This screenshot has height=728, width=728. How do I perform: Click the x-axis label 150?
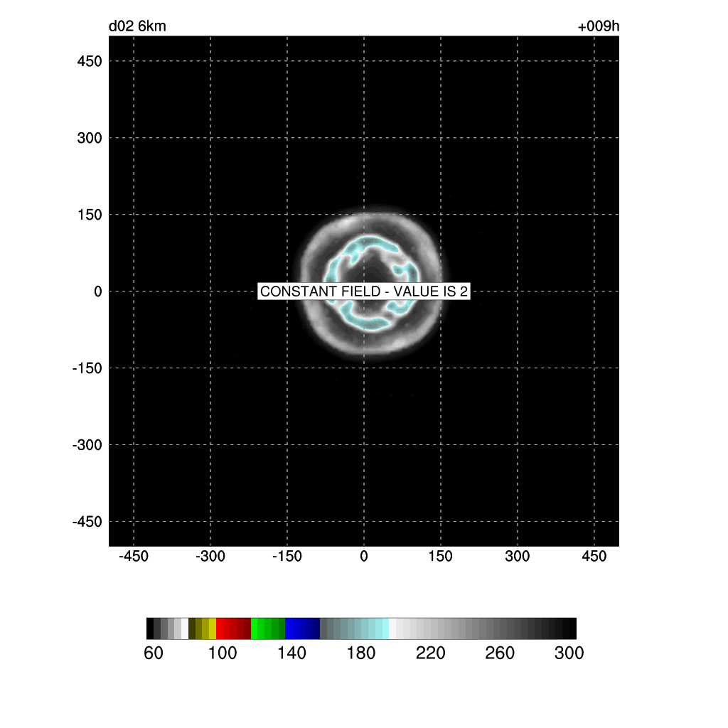[441, 556]
